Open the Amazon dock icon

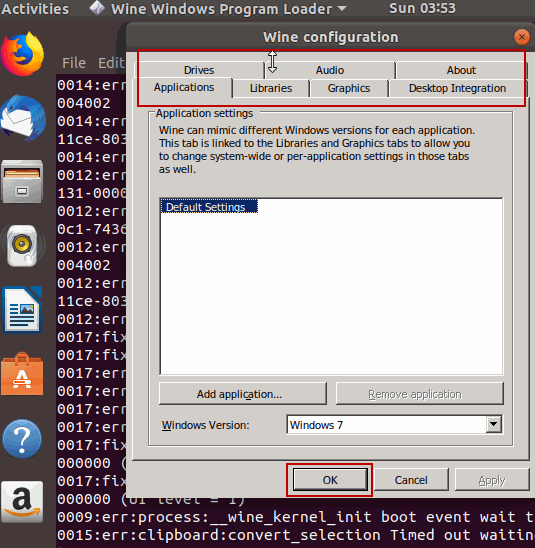(22, 502)
